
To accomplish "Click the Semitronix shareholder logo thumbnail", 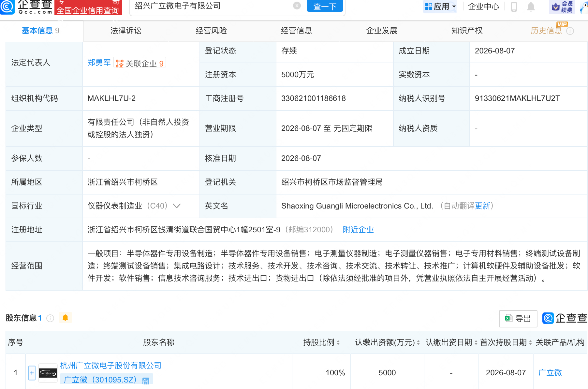I will click(x=48, y=373).
